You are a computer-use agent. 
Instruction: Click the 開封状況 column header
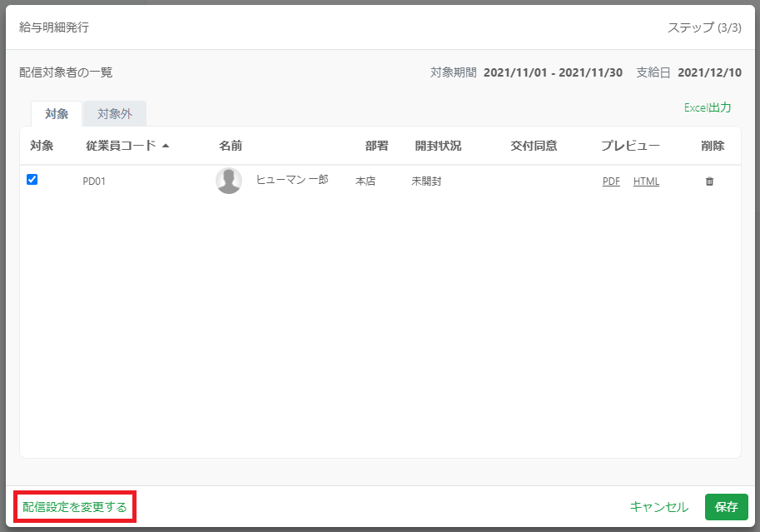pyautogui.click(x=438, y=146)
